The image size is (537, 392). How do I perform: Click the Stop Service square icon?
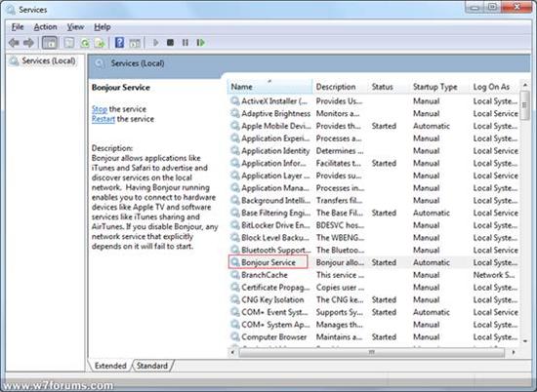coord(170,43)
